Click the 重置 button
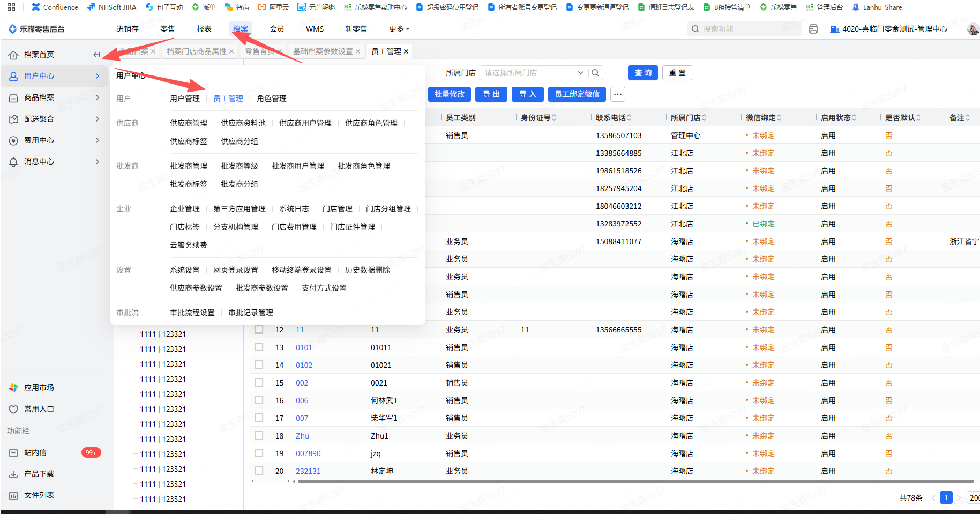 tap(677, 73)
